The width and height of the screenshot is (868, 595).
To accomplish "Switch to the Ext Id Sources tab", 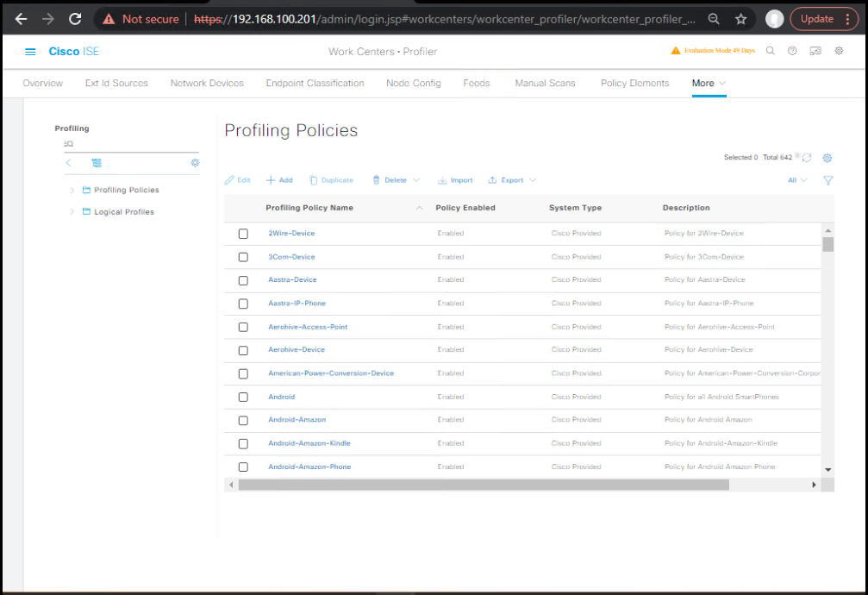I will click(116, 83).
